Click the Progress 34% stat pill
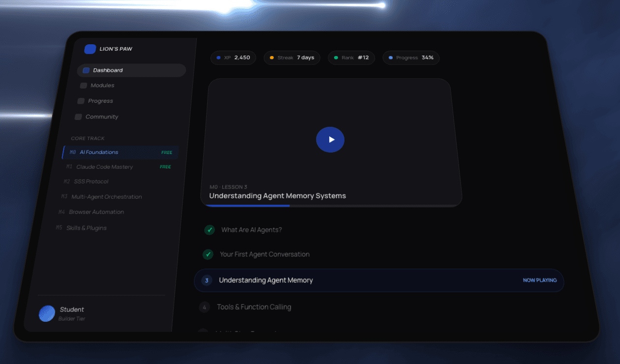 [411, 58]
